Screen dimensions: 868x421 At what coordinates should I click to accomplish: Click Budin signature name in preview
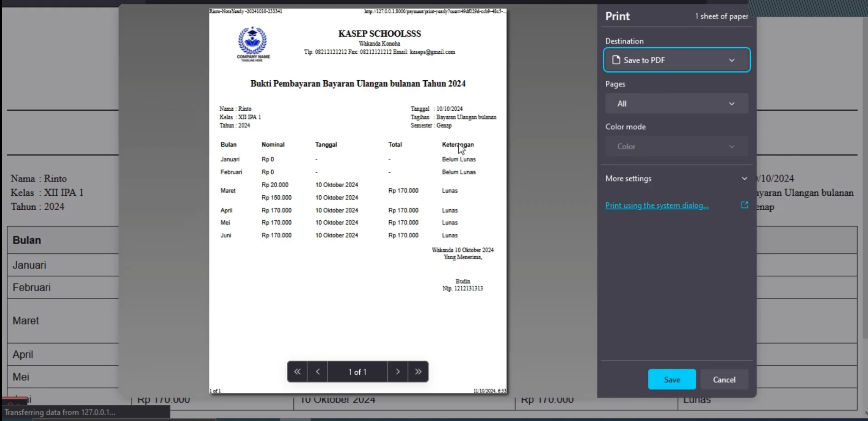(x=462, y=281)
